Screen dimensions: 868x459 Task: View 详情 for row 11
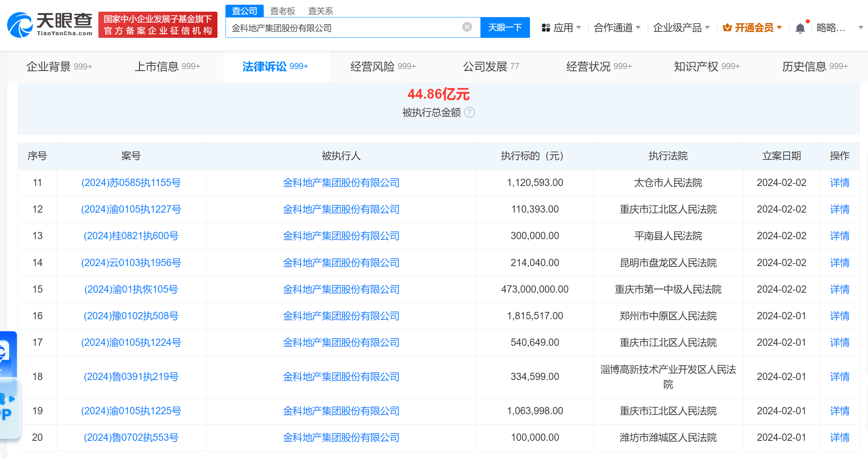click(840, 183)
